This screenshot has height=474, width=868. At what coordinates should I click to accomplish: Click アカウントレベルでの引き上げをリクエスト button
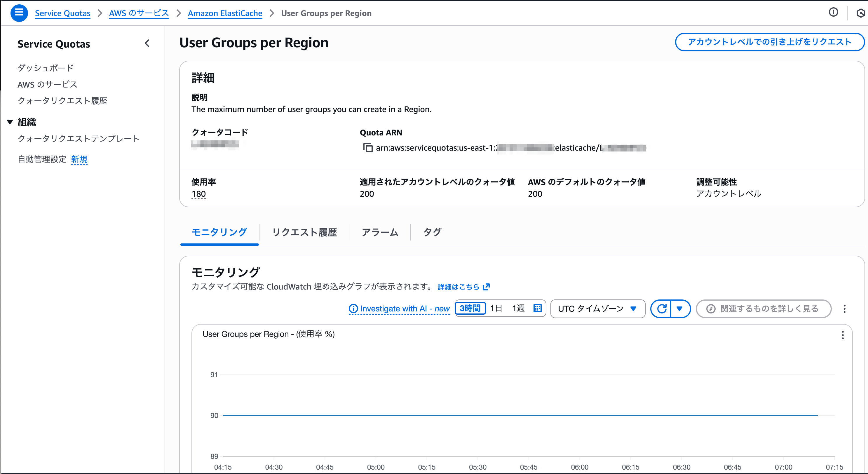pos(769,42)
